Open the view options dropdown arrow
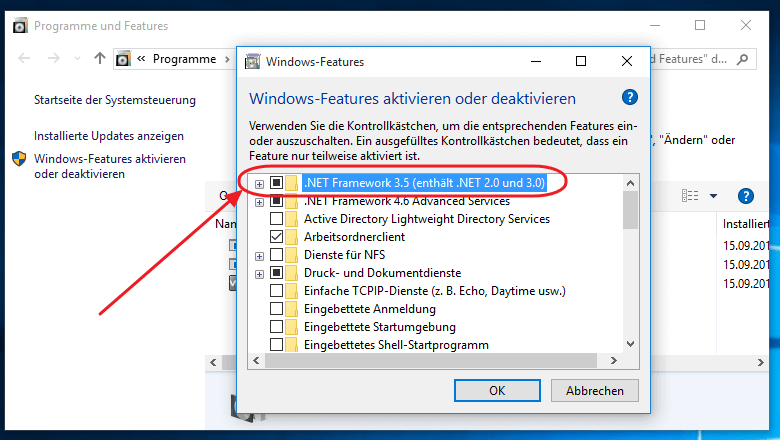The width and height of the screenshot is (780, 440). (713, 196)
